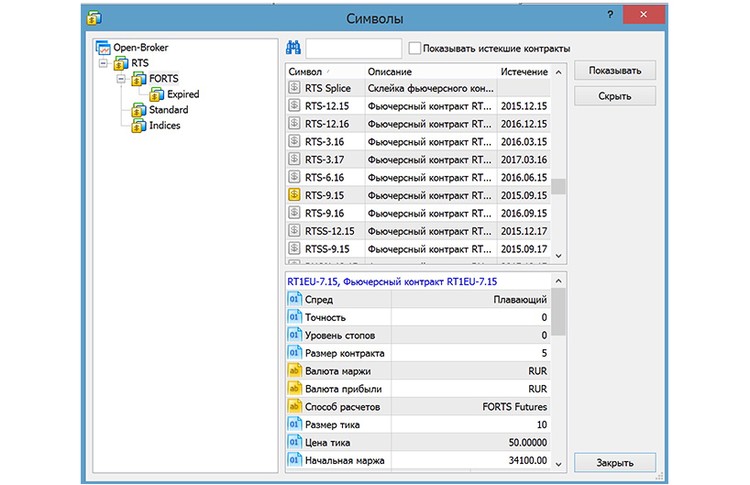The width and height of the screenshot is (750, 485).
Task: Click the symbol icon next to RTS-6.16
Action: (294, 177)
